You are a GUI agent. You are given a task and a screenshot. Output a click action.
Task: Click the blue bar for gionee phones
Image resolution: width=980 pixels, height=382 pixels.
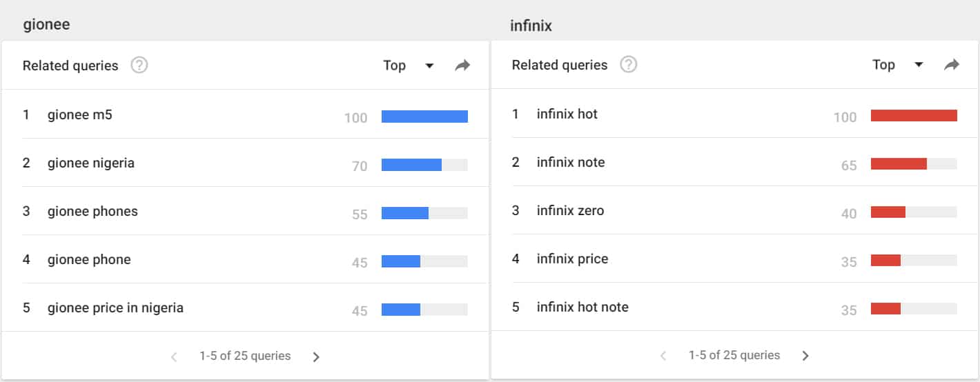pos(405,213)
